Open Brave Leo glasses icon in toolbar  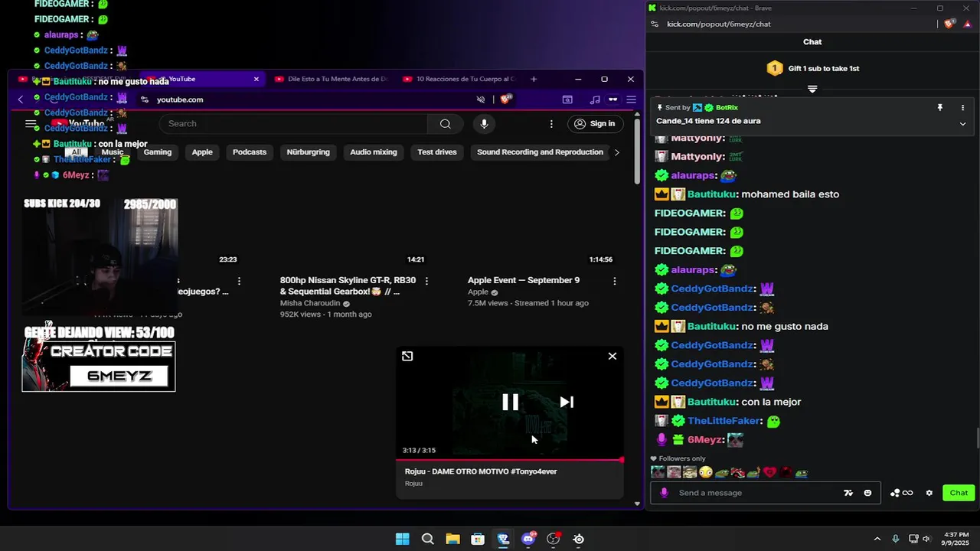tap(613, 99)
